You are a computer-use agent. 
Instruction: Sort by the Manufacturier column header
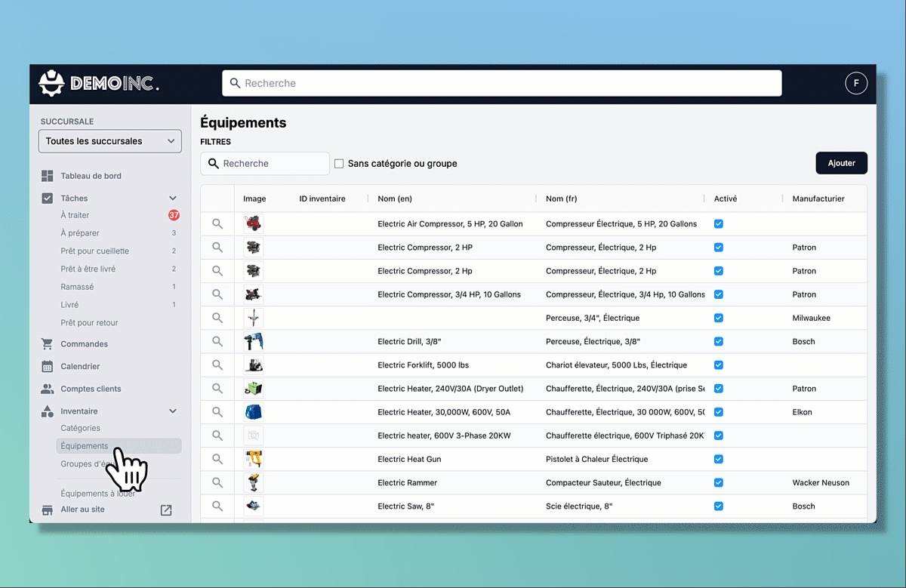(x=818, y=199)
